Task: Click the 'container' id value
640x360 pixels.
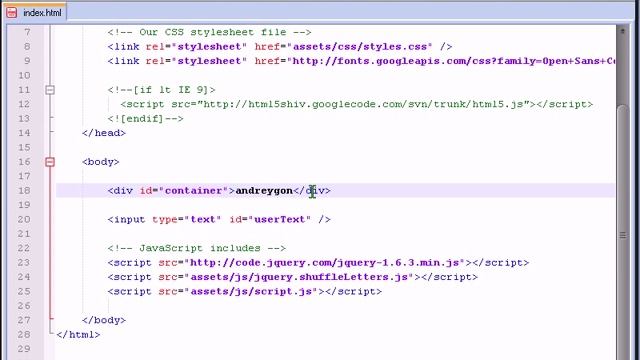Action: click(x=193, y=191)
